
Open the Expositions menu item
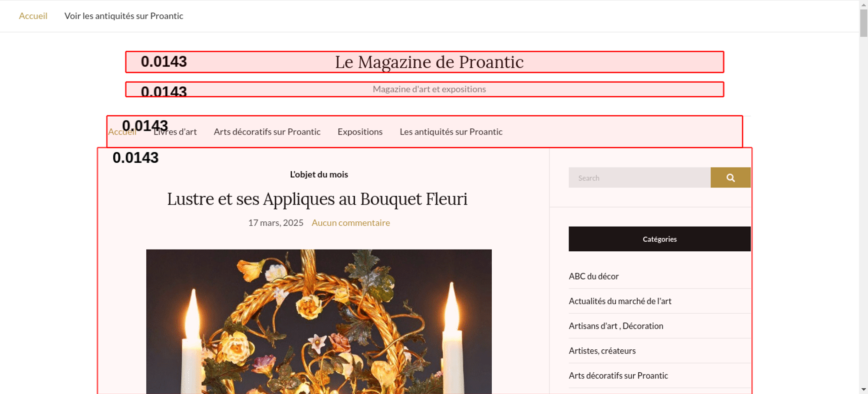360,132
